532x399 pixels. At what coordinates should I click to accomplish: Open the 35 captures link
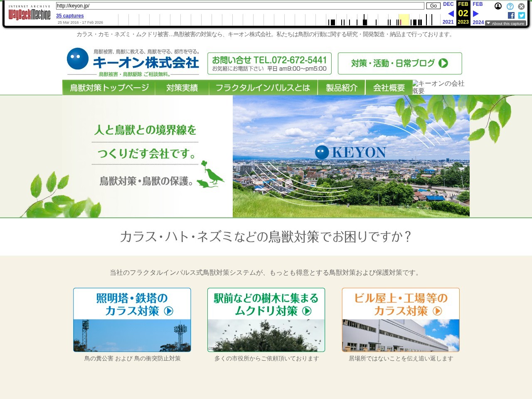70,16
